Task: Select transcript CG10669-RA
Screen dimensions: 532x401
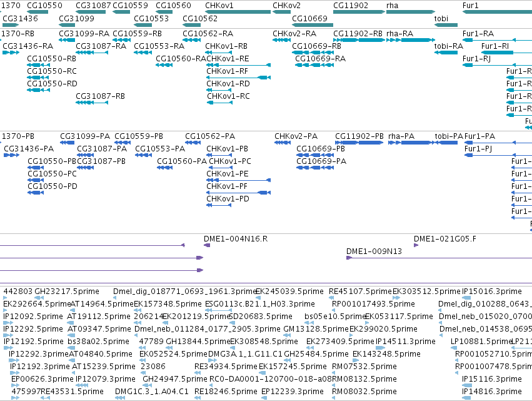Action: 320,58
